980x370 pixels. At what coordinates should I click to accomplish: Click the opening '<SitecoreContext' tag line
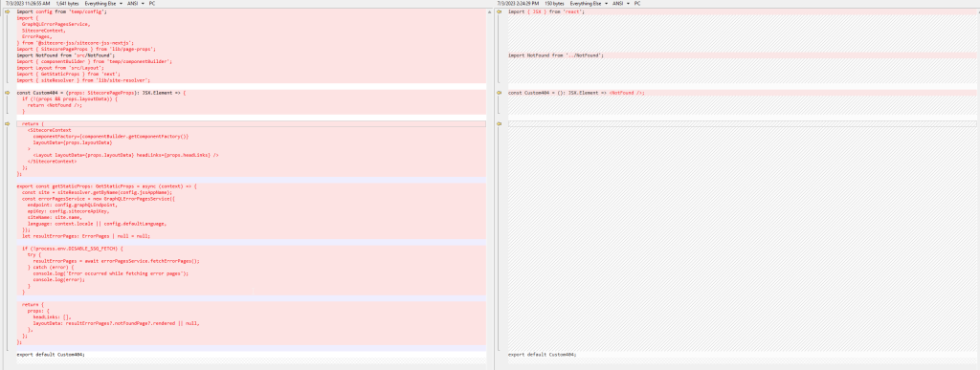point(50,130)
